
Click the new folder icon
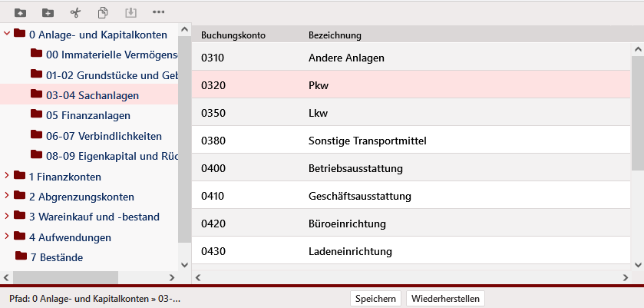48,12
